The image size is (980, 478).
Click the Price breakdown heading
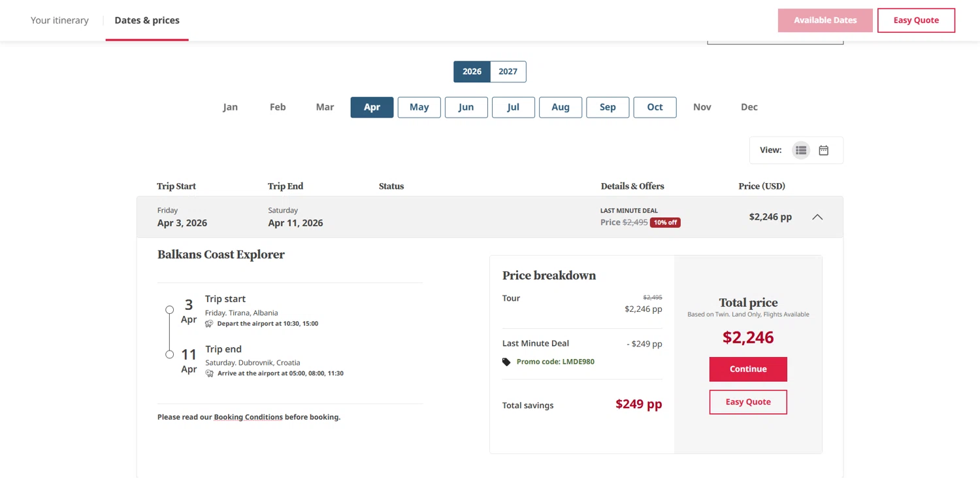[549, 276]
